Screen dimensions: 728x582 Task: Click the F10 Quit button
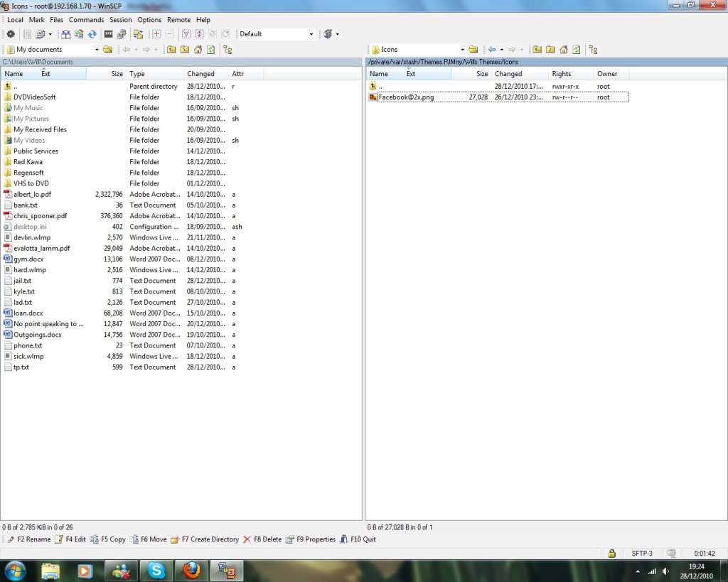pyautogui.click(x=358, y=539)
